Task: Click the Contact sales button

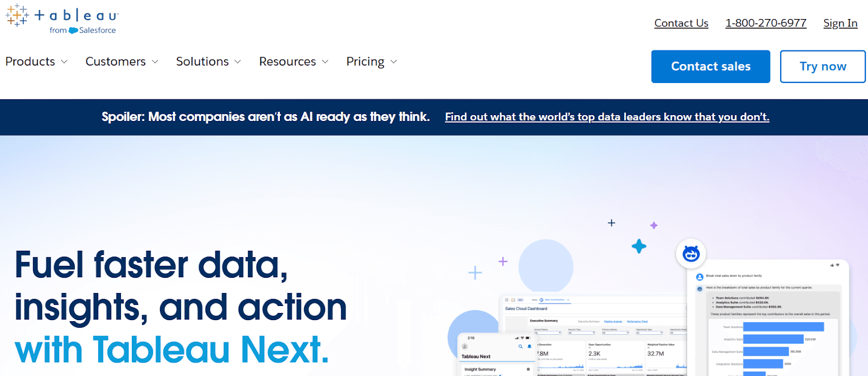Action: pos(711,66)
